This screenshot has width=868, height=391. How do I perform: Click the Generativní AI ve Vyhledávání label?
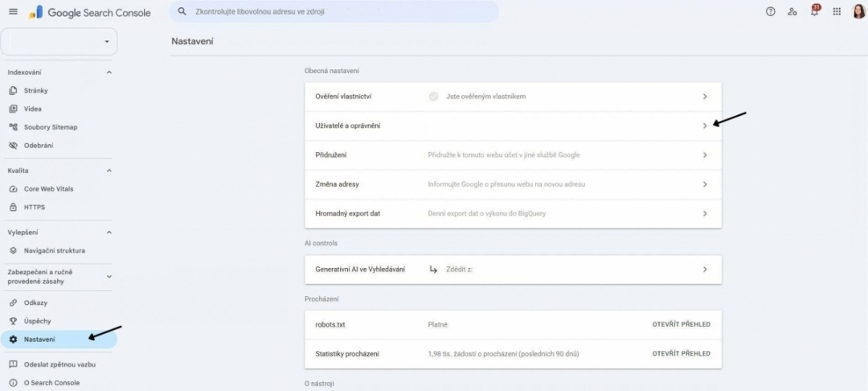click(x=360, y=270)
